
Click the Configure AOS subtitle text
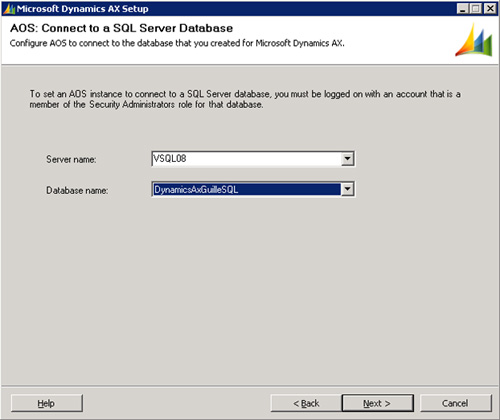(x=177, y=43)
